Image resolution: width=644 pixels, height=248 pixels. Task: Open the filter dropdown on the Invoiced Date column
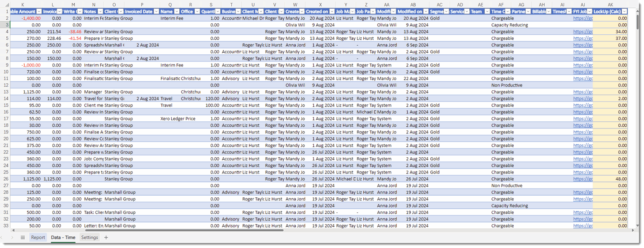click(156, 11)
